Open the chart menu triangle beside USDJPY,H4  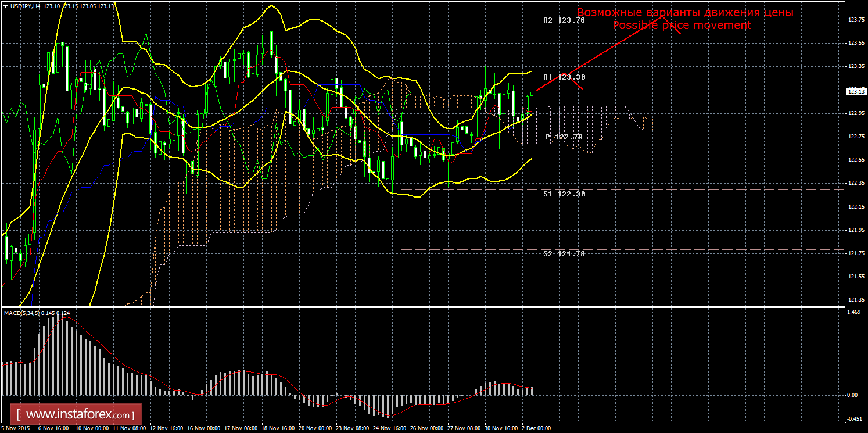(x=5, y=5)
